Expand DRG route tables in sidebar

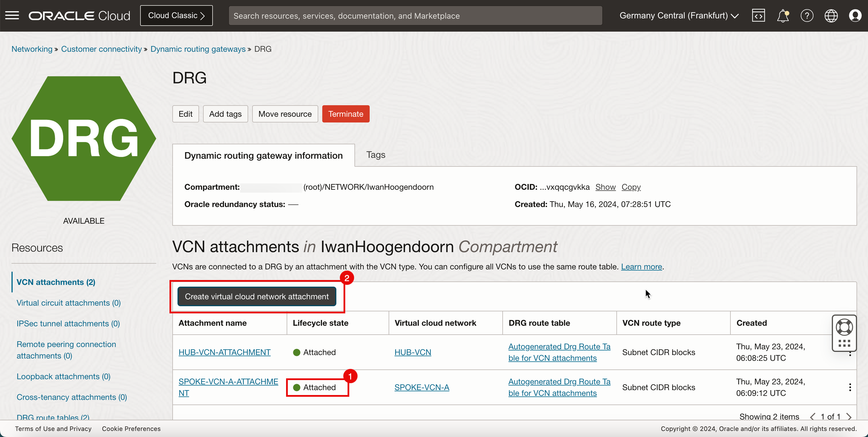(x=54, y=417)
